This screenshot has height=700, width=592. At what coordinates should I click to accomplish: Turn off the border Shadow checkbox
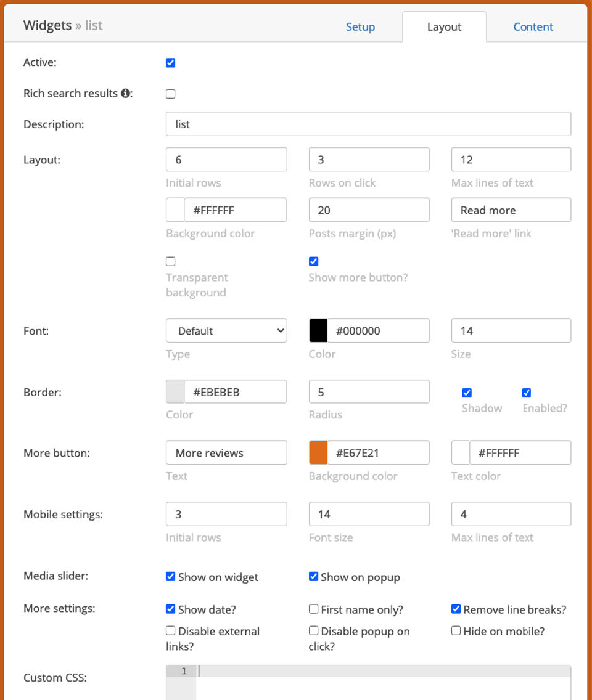[x=467, y=393]
